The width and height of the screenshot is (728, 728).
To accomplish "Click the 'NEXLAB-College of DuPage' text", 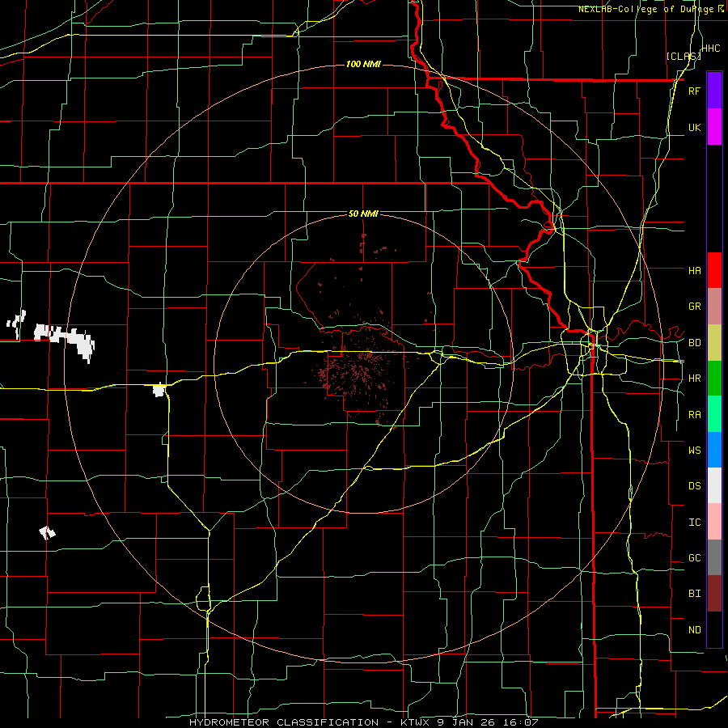I will point(645,9).
